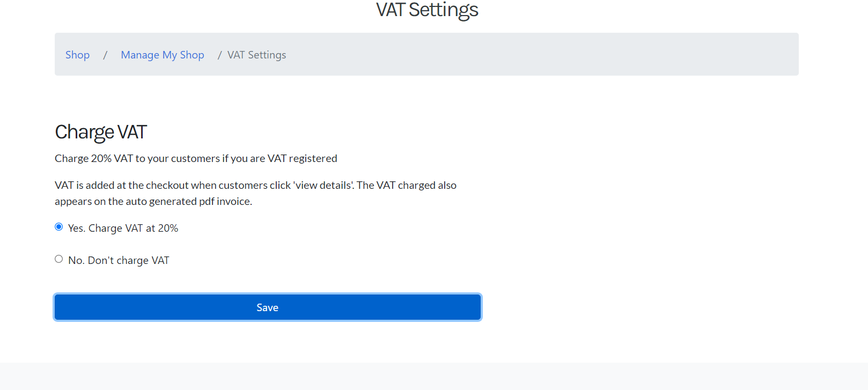This screenshot has height=390, width=868.
Task: Choose the "No. Don't charge VAT" label
Action: (x=119, y=260)
